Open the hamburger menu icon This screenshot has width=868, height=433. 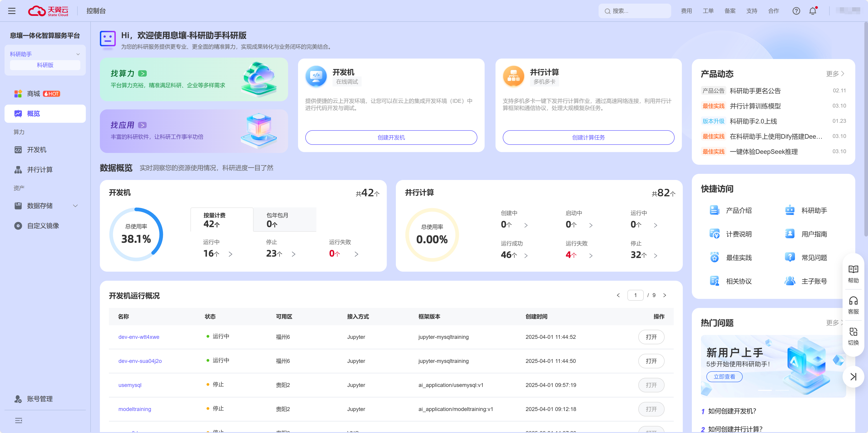[x=12, y=11]
